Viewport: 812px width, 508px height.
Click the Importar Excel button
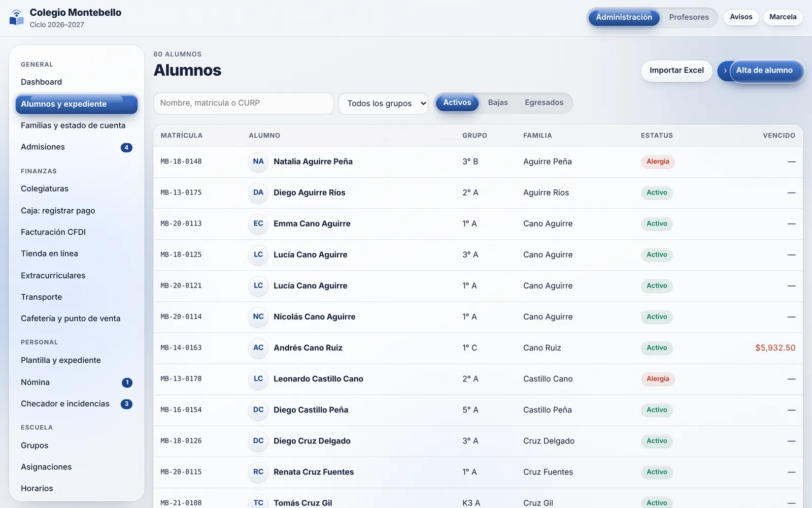coord(676,71)
